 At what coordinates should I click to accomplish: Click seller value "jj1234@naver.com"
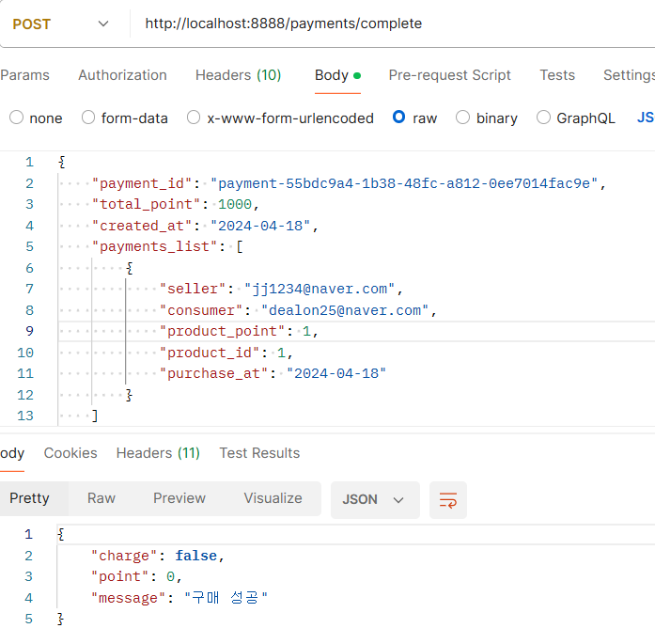point(320,290)
